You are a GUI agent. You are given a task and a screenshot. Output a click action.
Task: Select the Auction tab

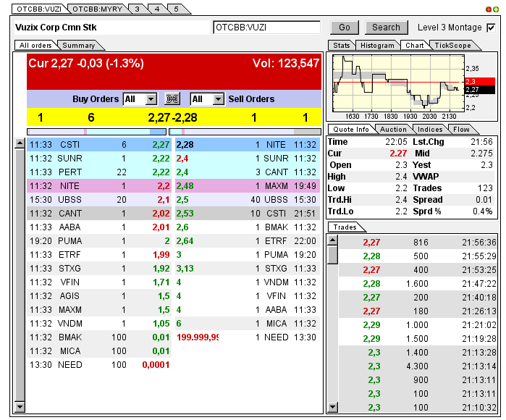tap(393, 130)
